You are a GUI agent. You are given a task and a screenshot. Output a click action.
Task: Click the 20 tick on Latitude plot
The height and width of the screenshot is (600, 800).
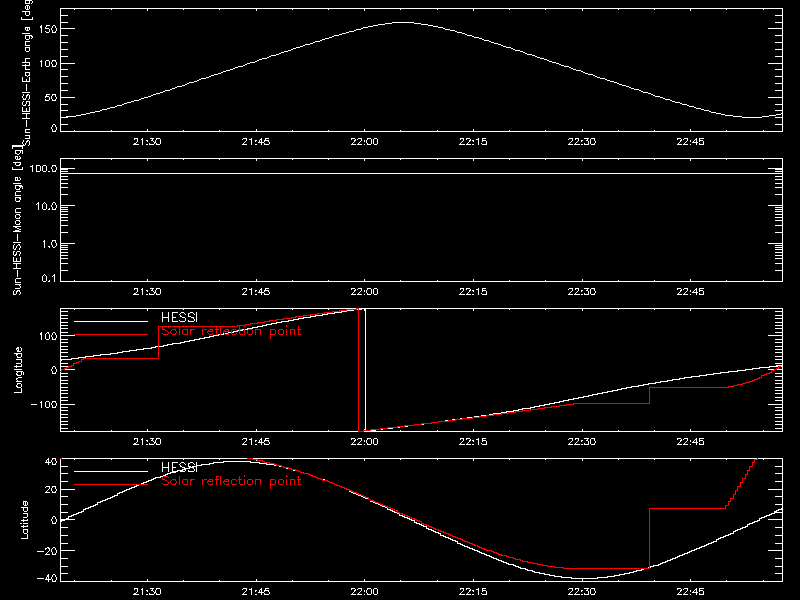pos(51,490)
